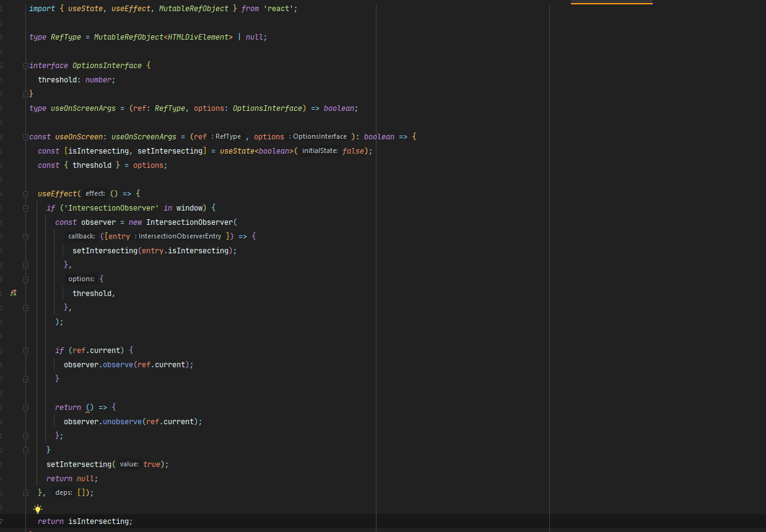The width and height of the screenshot is (766, 532).
Task: Click the 'effect:' inlay hint
Action: (x=95, y=194)
